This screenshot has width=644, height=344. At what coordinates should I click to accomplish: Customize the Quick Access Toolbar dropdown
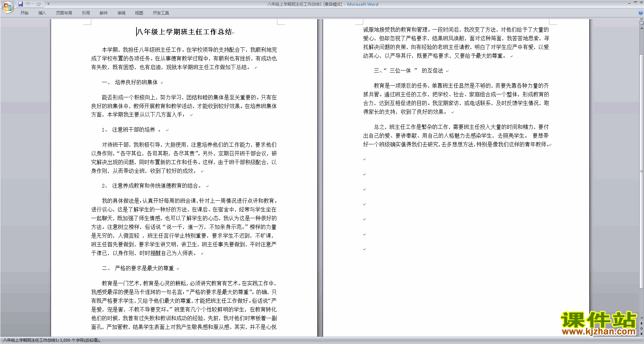tap(48, 4)
